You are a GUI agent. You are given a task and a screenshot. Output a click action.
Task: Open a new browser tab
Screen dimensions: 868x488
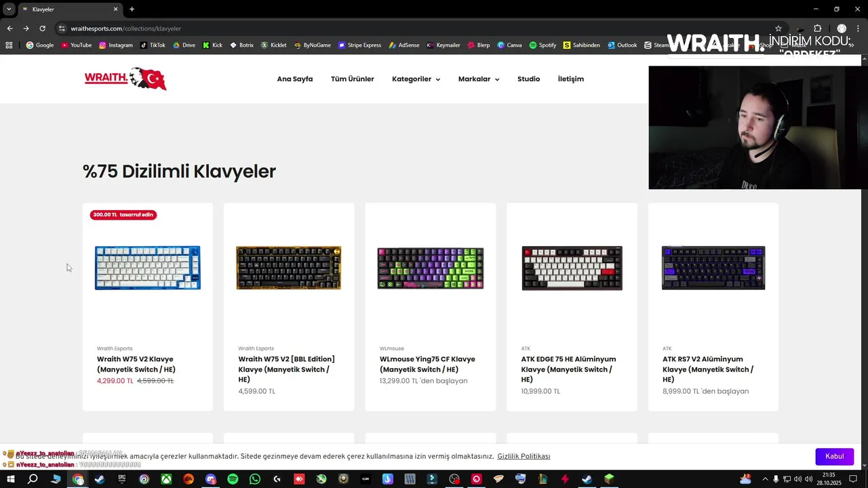pyautogui.click(x=132, y=9)
